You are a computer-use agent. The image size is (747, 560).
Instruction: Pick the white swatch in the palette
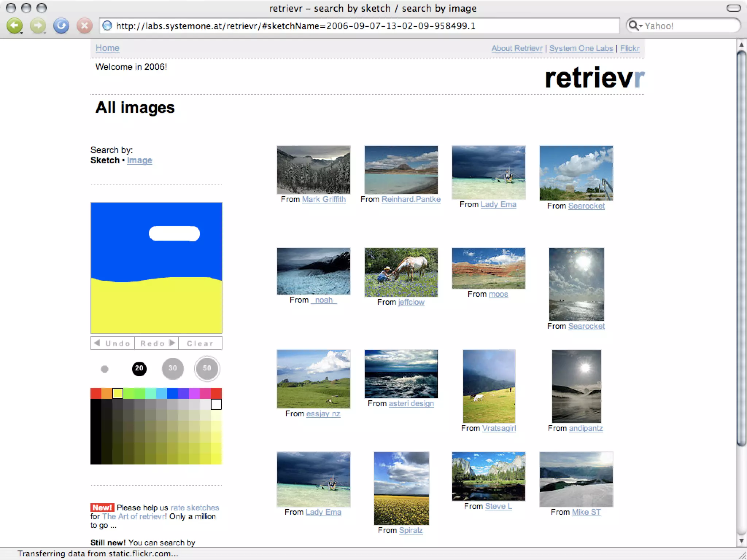point(216,404)
